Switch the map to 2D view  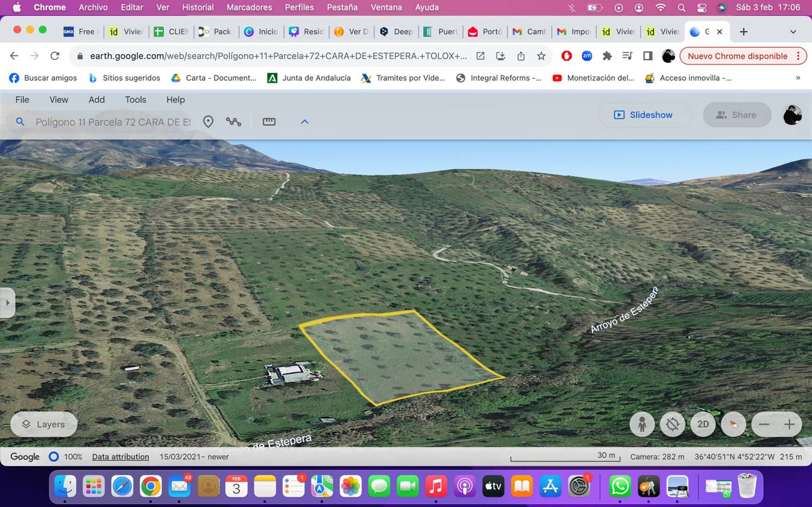click(x=703, y=424)
